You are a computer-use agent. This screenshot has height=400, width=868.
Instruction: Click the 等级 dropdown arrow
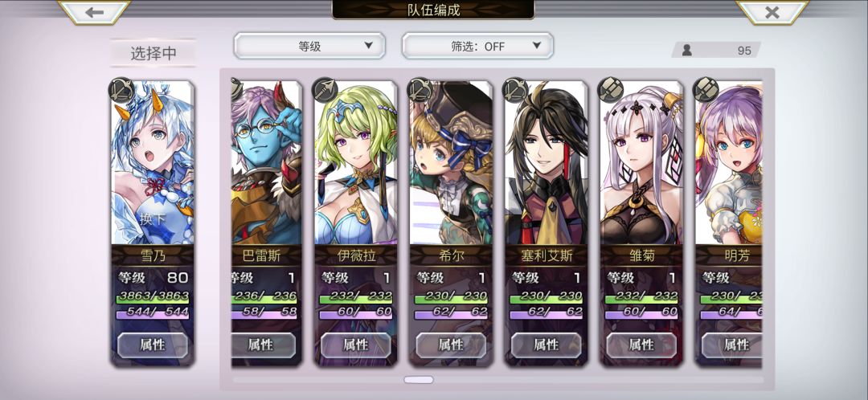369,45
